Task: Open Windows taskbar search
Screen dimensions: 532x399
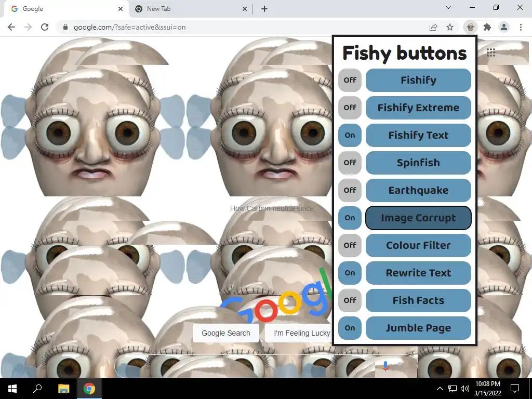Action: pos(37,389)
